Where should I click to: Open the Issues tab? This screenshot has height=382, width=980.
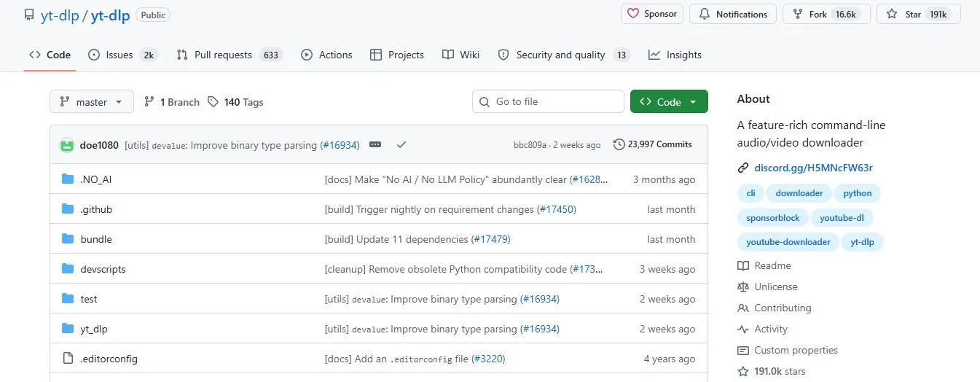click(x=122, y=55)
